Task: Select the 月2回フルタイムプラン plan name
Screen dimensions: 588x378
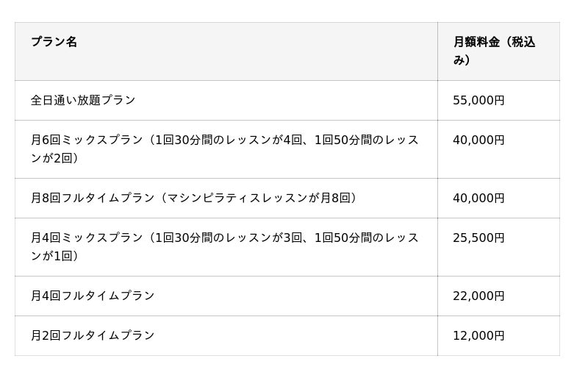Action: 93,335
